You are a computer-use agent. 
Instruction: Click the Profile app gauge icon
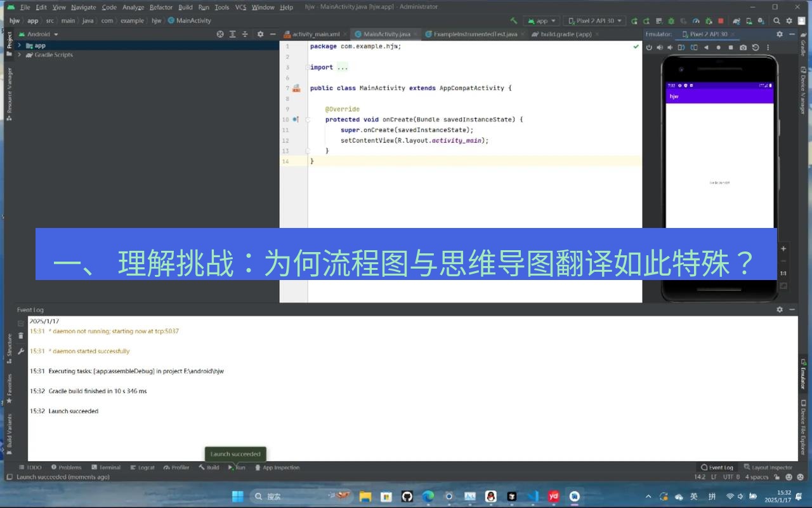(x=696, y=21)
